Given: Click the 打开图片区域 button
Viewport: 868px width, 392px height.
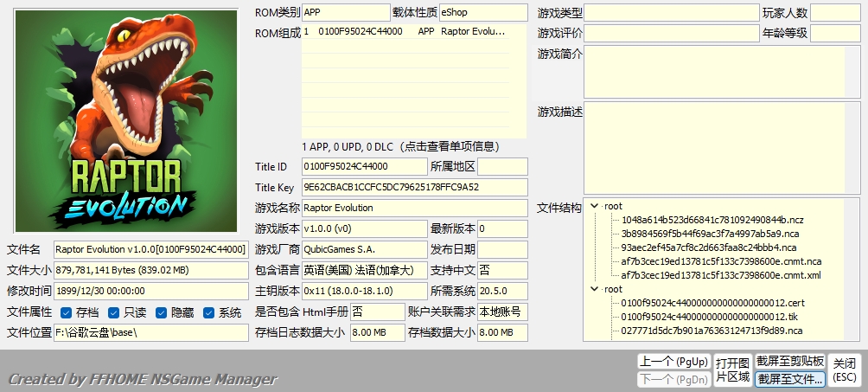Looking at the screenshot, I should tap(732, 370).
